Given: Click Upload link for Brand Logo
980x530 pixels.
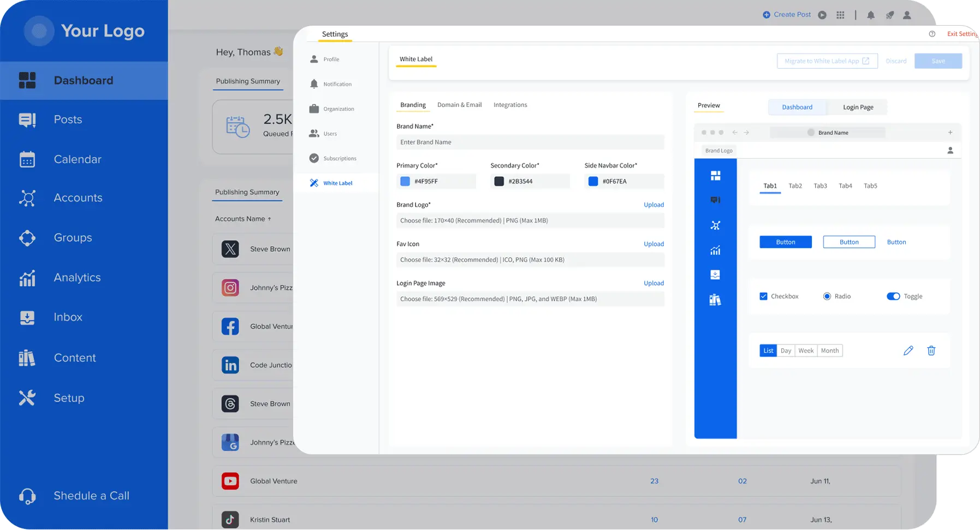Looking at the screenshot, I should coord(654,205).
